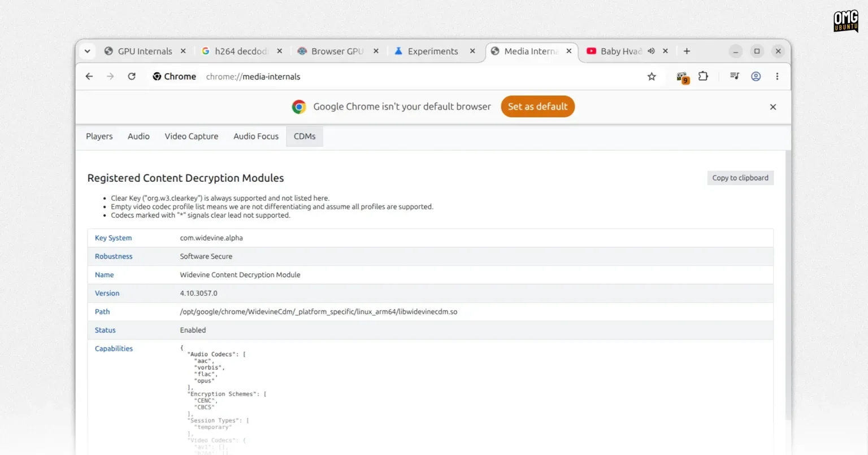Open the profile account button

pos(756,76)
